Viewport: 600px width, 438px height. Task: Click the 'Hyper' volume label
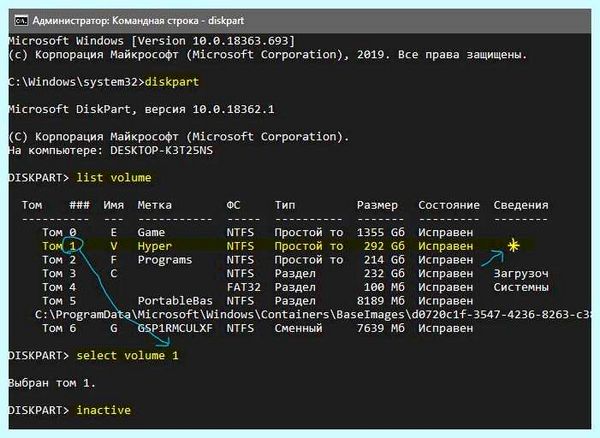155,246
